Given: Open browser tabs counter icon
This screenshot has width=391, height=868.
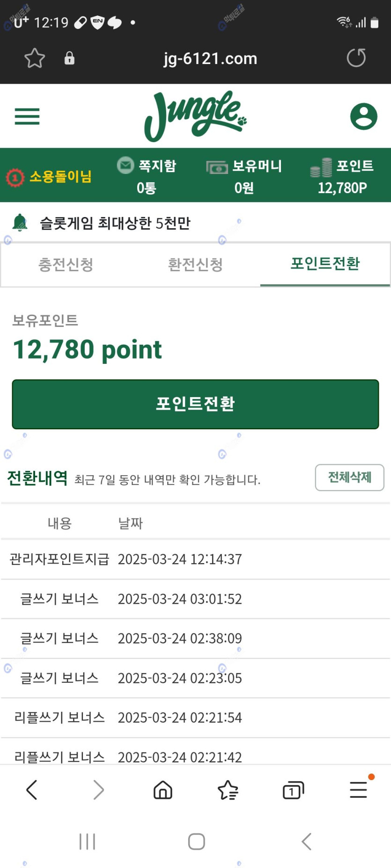Looking at the screenshot, I should (x=294, y=790).
